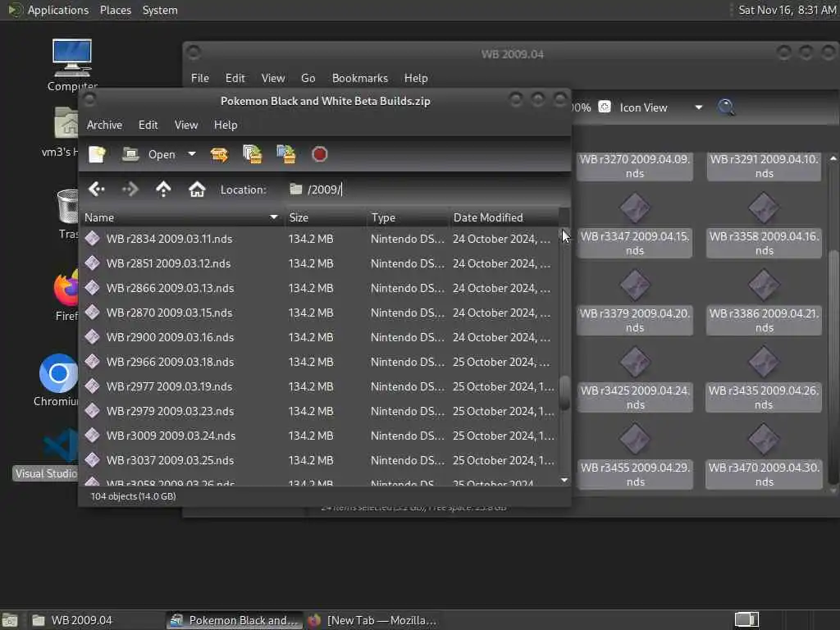Go up one level with up arrow
This screenshot has height=630, width=840.
point(163,189)
